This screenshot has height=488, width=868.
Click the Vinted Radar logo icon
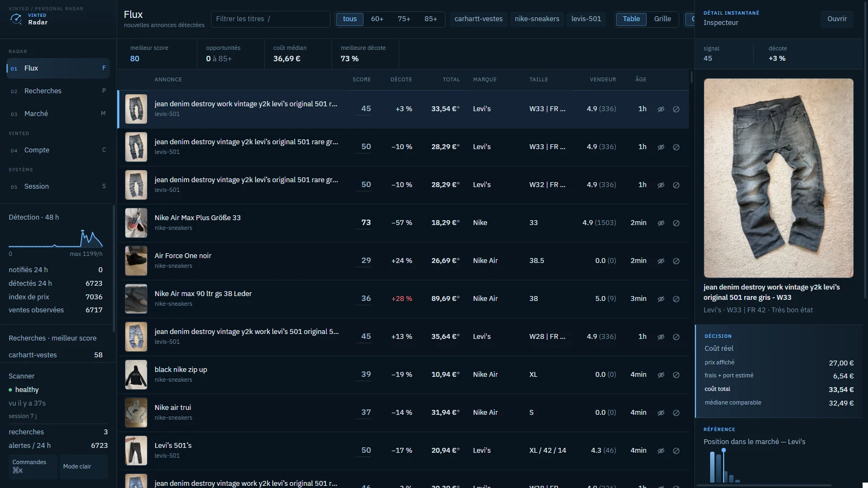[16, 19]
